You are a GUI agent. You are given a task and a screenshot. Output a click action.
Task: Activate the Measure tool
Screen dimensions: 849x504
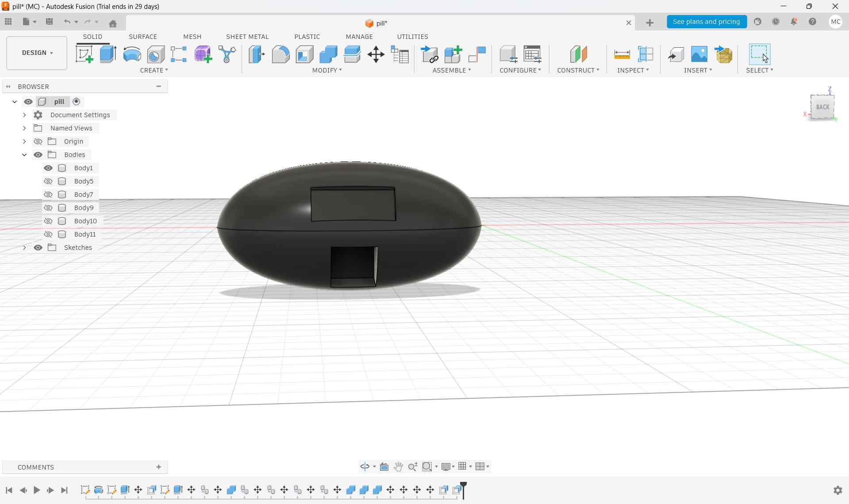(x=622, y=54)
